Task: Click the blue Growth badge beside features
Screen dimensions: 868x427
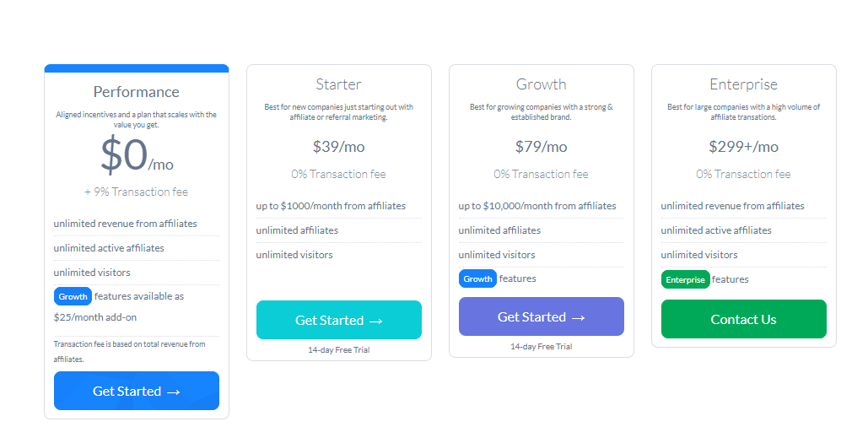Action: tap(477, 278)
